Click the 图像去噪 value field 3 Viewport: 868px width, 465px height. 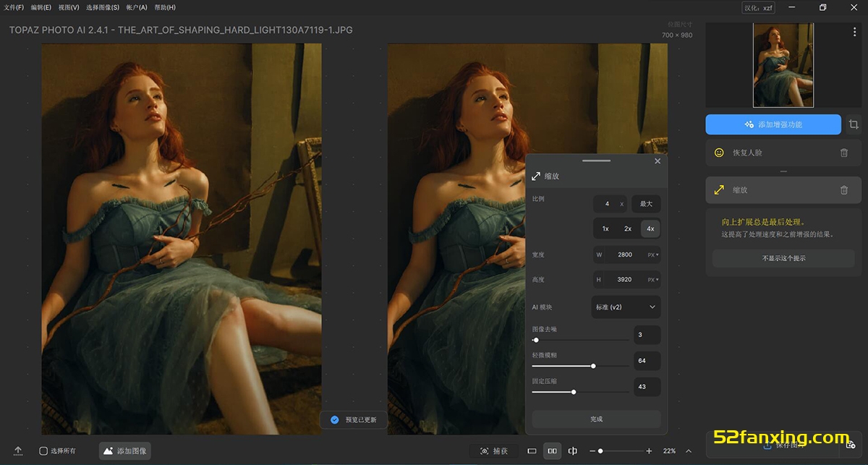[647, 335]
